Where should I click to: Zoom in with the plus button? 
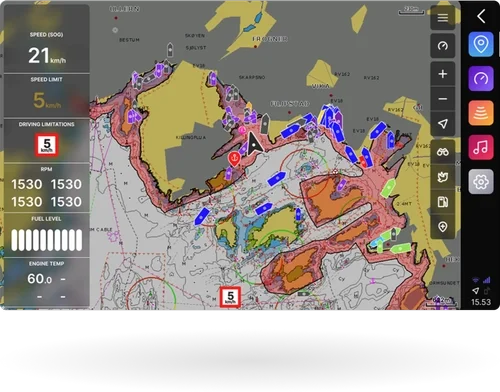point(443,74)
